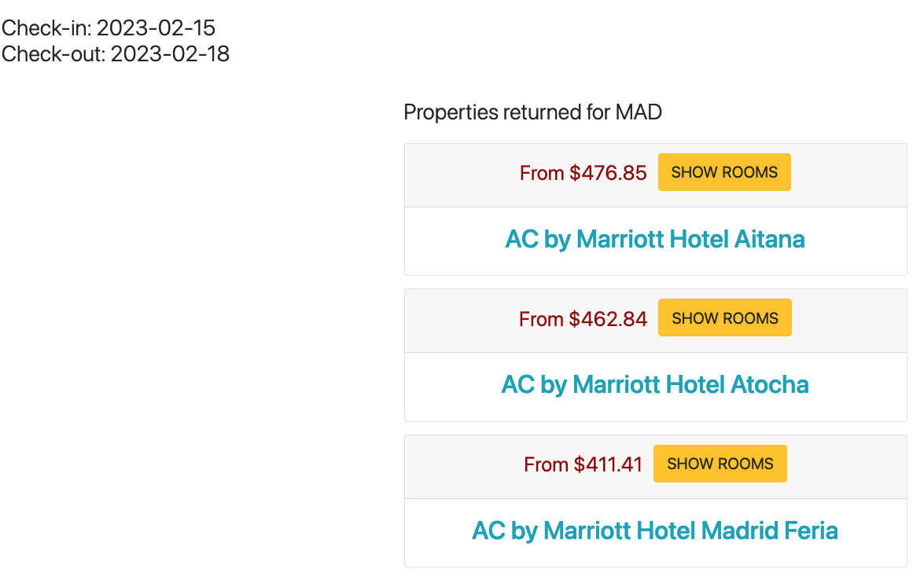Show rooms for AC by Marriott Madrid Feria

[x=720, y=464]
